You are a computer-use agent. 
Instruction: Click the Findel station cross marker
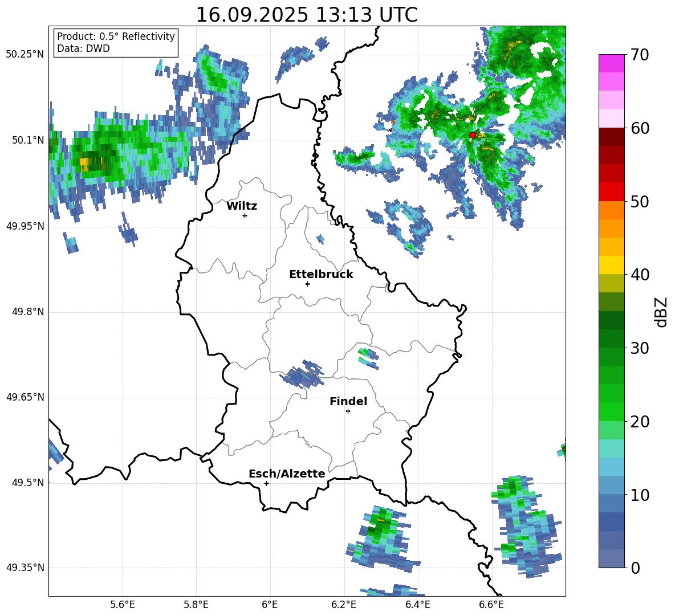tap(348, 411)
